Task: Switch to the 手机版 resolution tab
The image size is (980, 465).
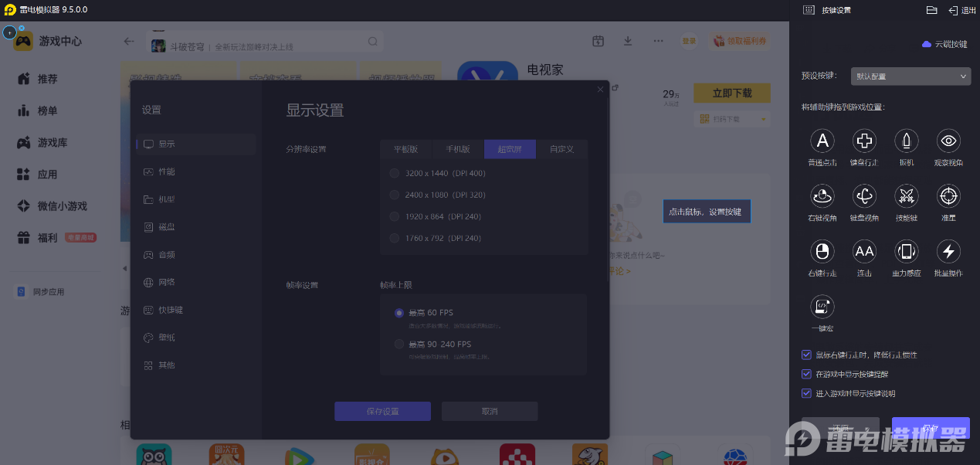Action: coord(457,149)
